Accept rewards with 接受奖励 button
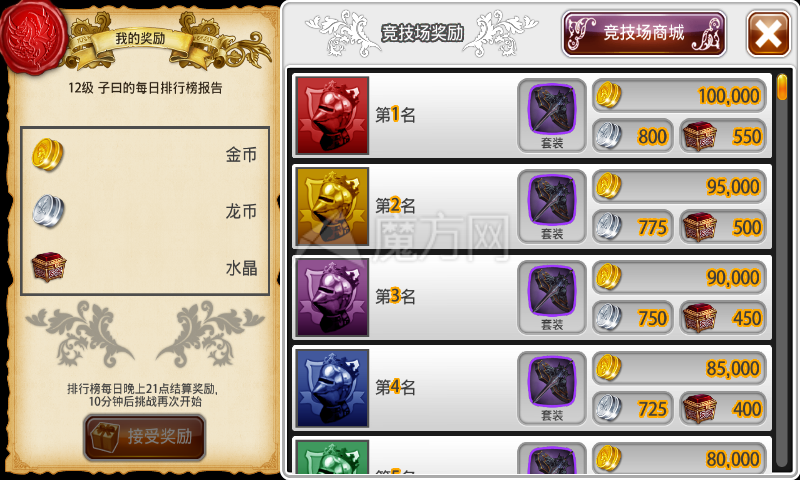This screenshot has width=800, height=480. 145,437
